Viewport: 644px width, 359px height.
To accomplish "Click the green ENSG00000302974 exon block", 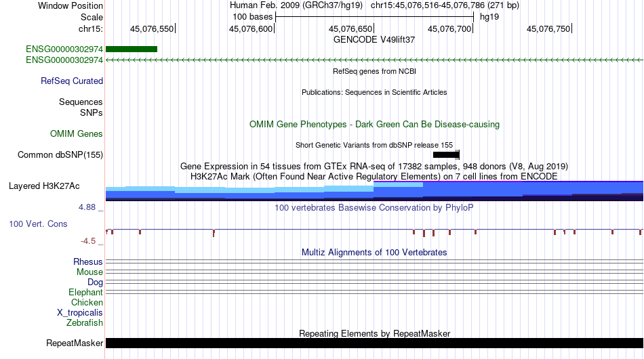I will (x=132, y=49).
